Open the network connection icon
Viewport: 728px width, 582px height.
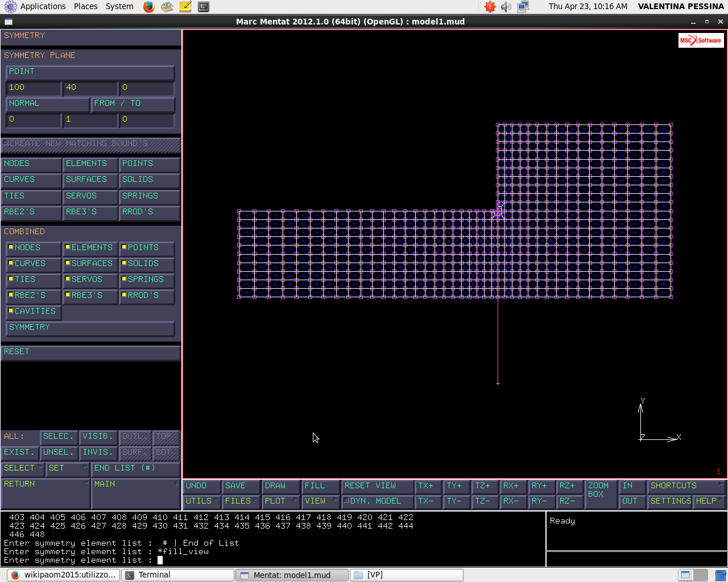pyautogui.click(x=523, y=7)
